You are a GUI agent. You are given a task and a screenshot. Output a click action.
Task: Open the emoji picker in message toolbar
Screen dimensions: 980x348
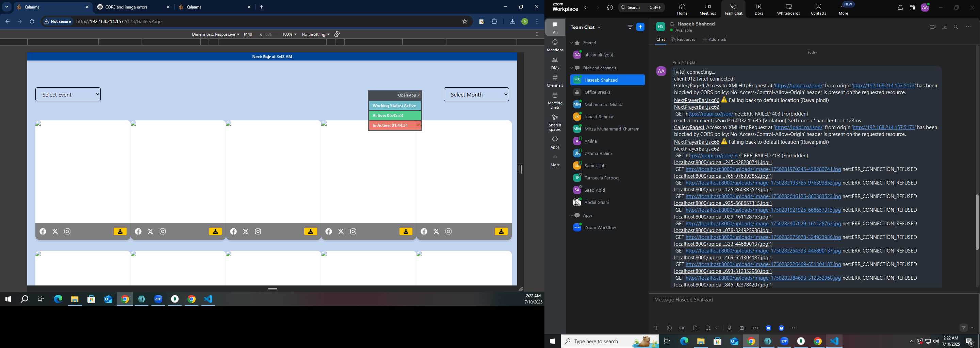click(669, 328)
